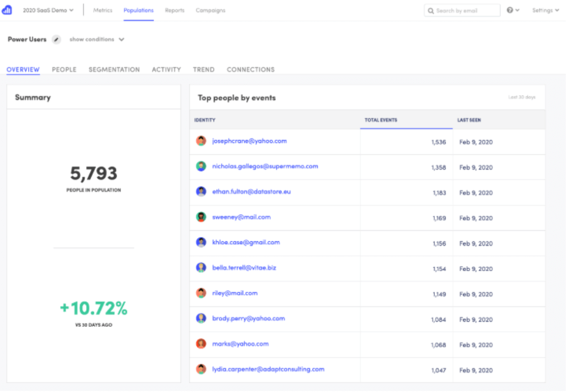Open the help question mark menu
The image size is (568, 392).
click(x=513, y=10)
